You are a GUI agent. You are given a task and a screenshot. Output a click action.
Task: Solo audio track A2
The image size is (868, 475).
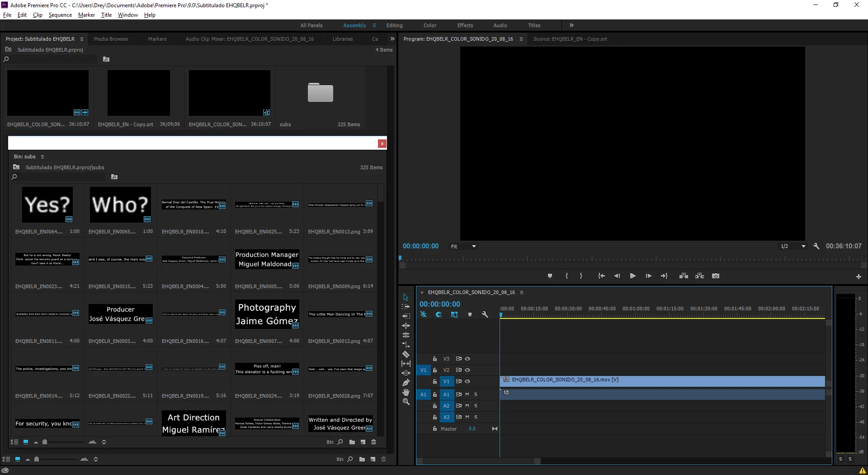point(476,406)
